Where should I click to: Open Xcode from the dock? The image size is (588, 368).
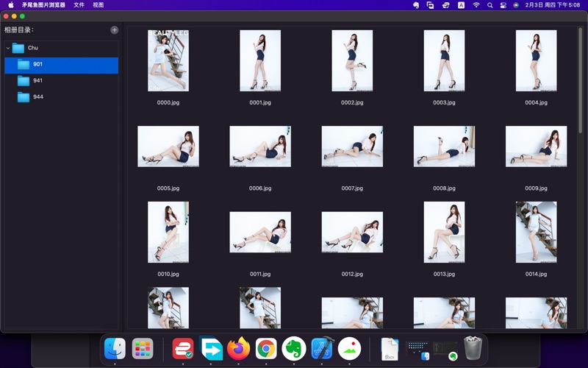tap(322, 348)
